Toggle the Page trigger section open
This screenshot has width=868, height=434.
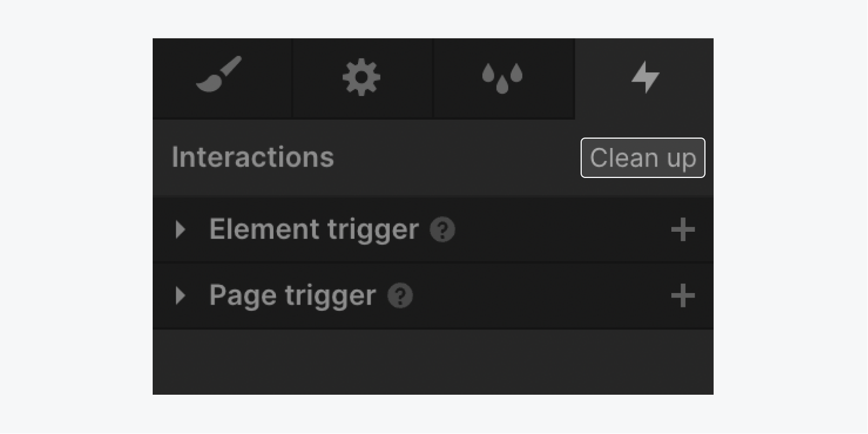click(x=180, y=296)
